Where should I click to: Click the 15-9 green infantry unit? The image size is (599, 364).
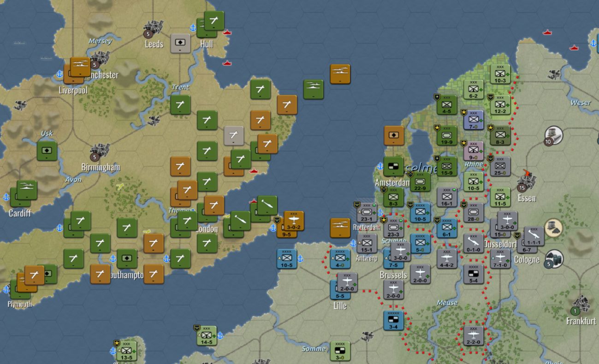[x=447, y=166]
